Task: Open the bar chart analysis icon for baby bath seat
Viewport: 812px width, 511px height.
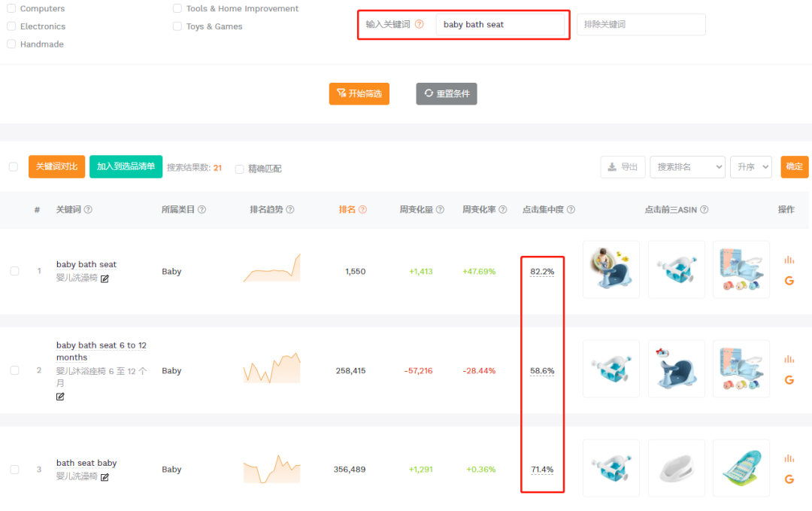Action: [789, 258]
